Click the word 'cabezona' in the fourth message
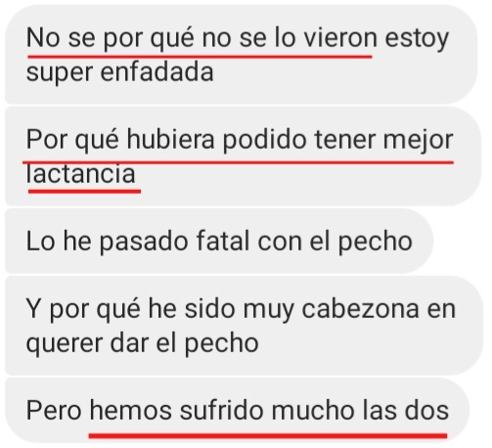Viewport: 492px width, 448px height. (x=360, y=309)
